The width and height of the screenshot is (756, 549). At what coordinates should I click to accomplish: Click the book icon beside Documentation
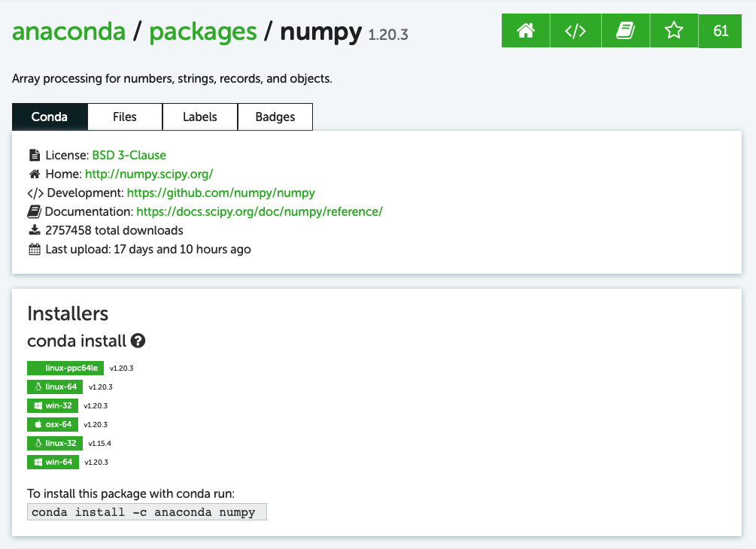(35, 211)
